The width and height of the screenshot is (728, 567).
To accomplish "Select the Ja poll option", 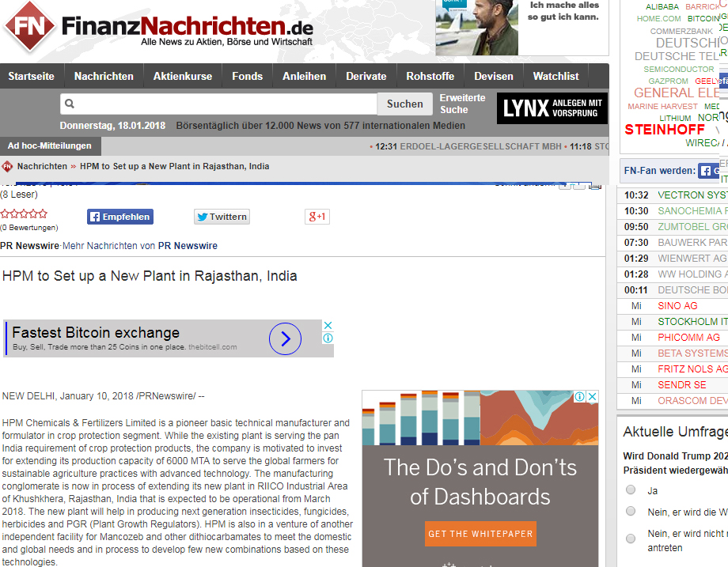I will [631, 490].
